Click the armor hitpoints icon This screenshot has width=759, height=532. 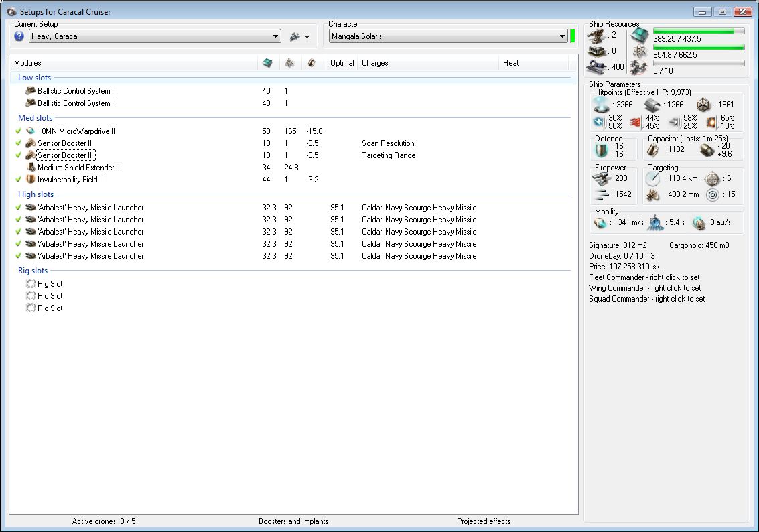tap(652, 105)
